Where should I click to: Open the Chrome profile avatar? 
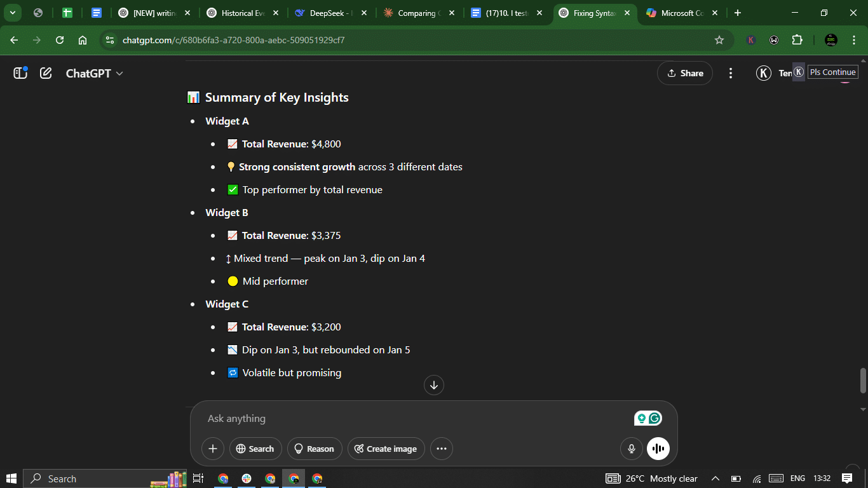pos(831,40)
